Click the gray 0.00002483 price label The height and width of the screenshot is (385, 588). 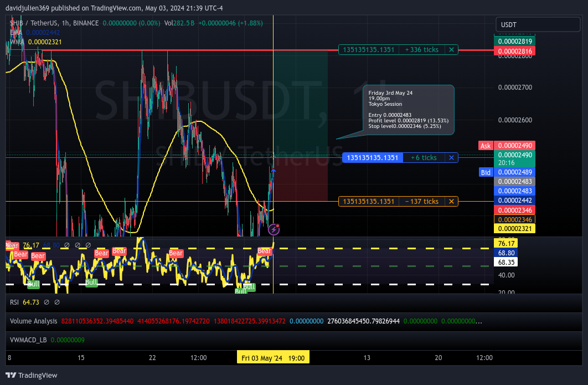pyautogui.click(x=515, y=182)
